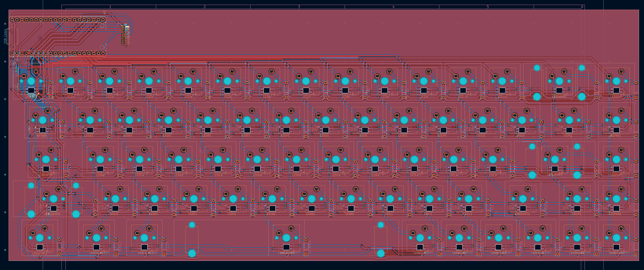The width and height of the screenshot is (644, 270).
Task: Select the LED1 silkscreen label
Action: 70,96
